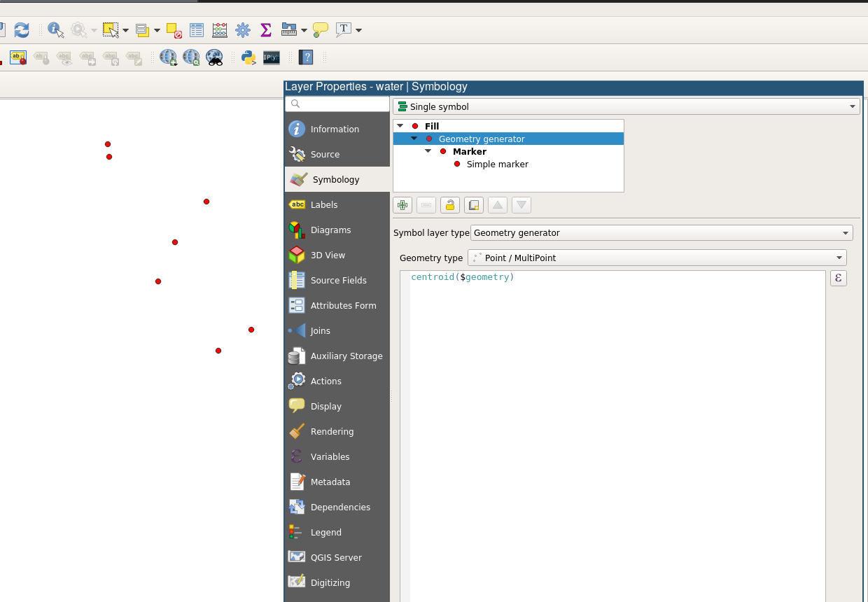Switch to the Labels tab

(x=324, y=204)
